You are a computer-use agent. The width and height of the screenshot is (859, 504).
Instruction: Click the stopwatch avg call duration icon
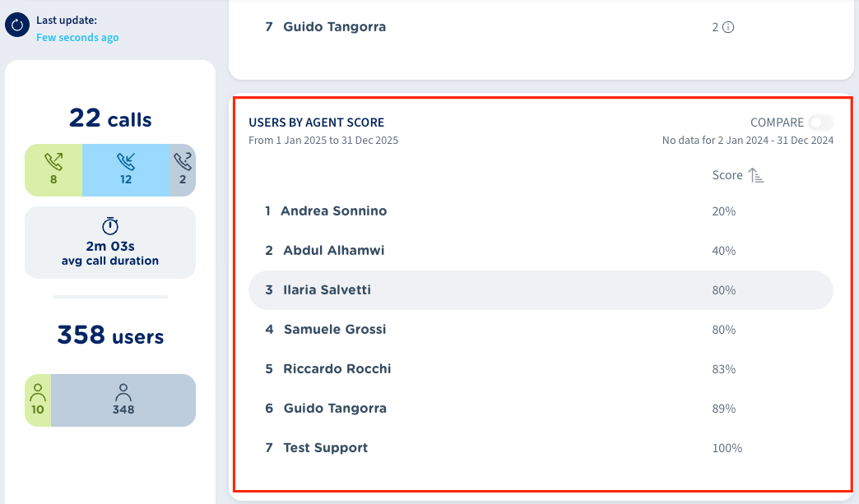pos(110,226)
